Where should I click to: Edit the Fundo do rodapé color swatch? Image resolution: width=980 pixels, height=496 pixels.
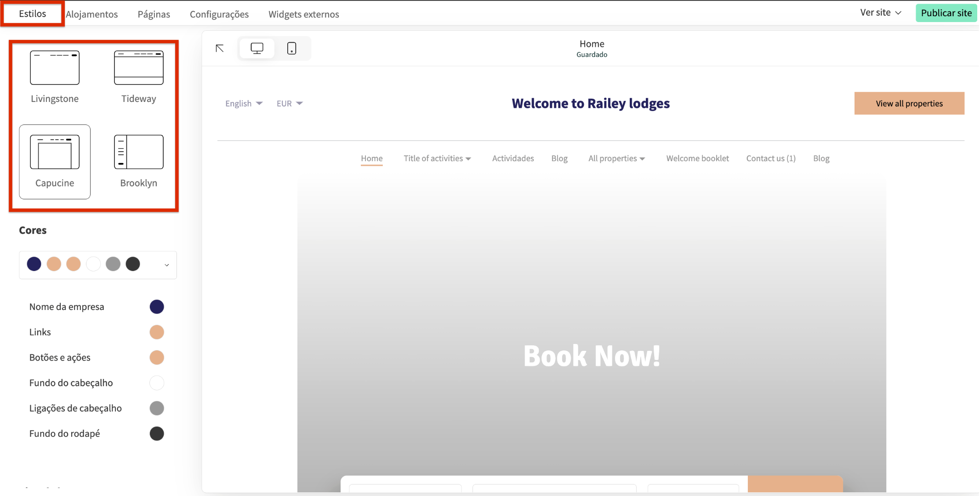pos(157,434)
